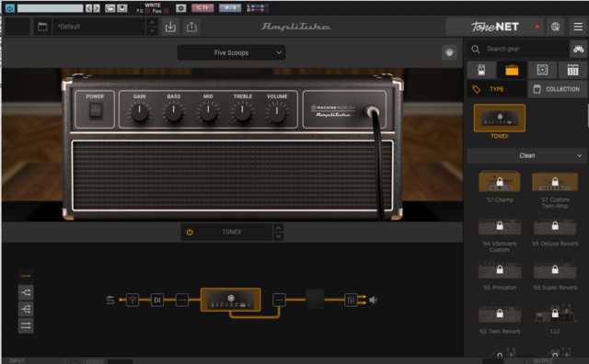
Task: Go to next host preset arrow
Action: (97, 8)
